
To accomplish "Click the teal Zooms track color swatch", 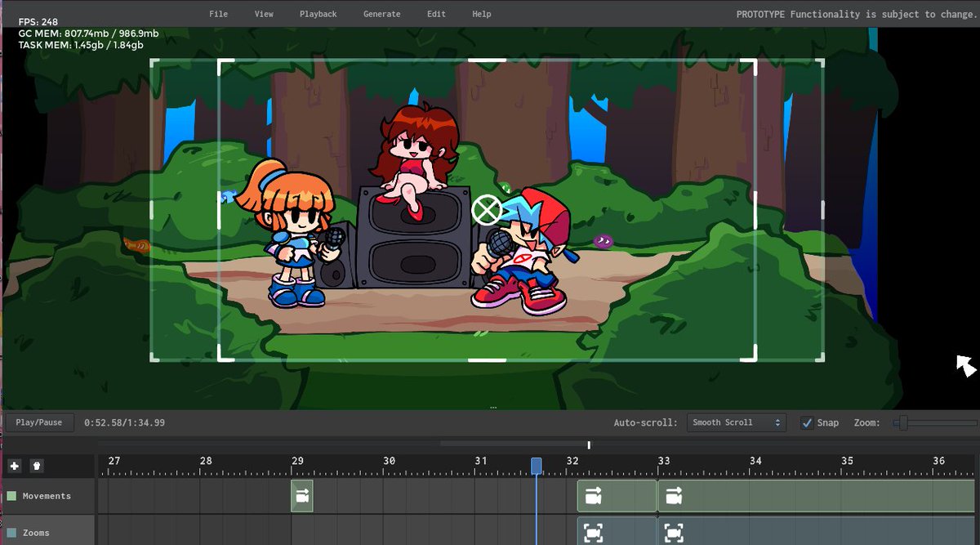I will tap(11, 533).
